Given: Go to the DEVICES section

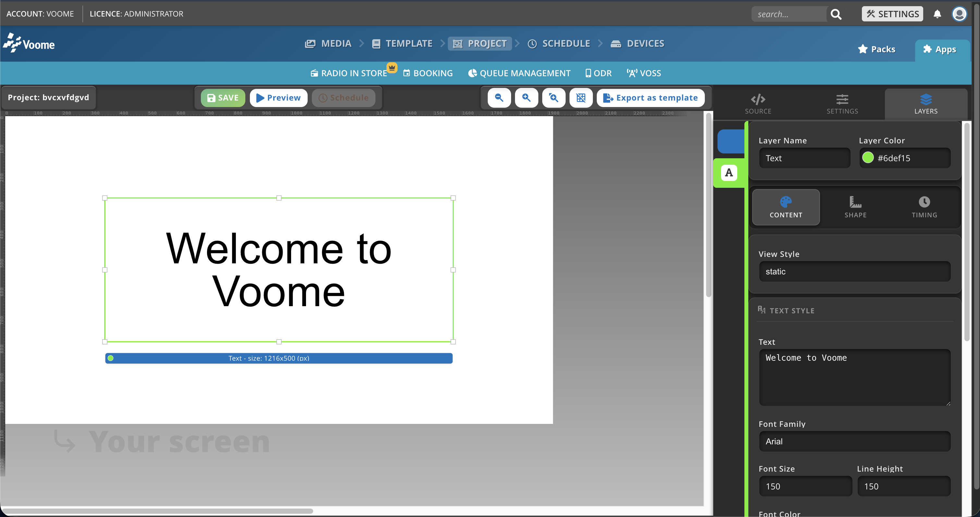Looking at the screenshot, I should point(637,44).
